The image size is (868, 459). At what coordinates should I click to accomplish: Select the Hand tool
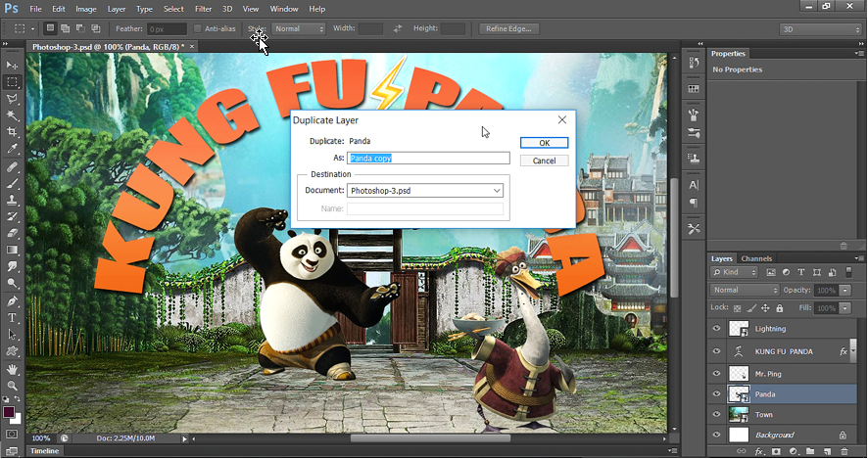click(12, 369)
